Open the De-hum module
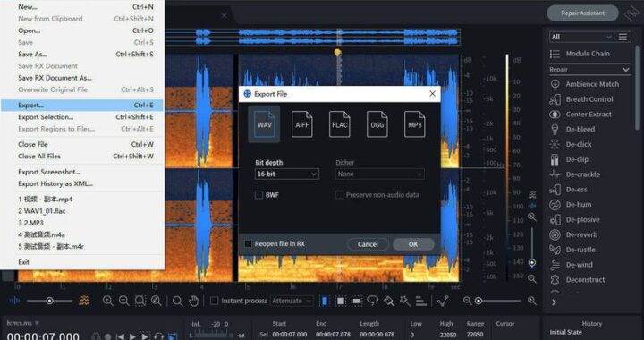 coord(571,205)
